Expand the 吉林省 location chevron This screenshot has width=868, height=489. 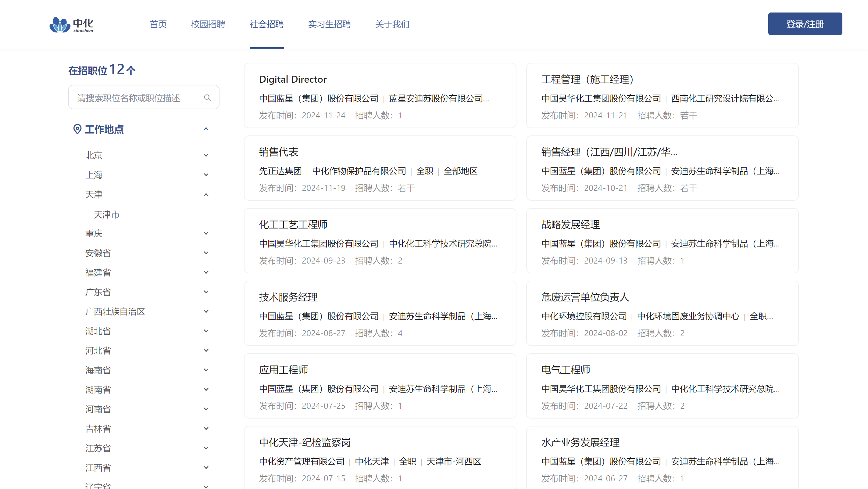pos(206,429)
